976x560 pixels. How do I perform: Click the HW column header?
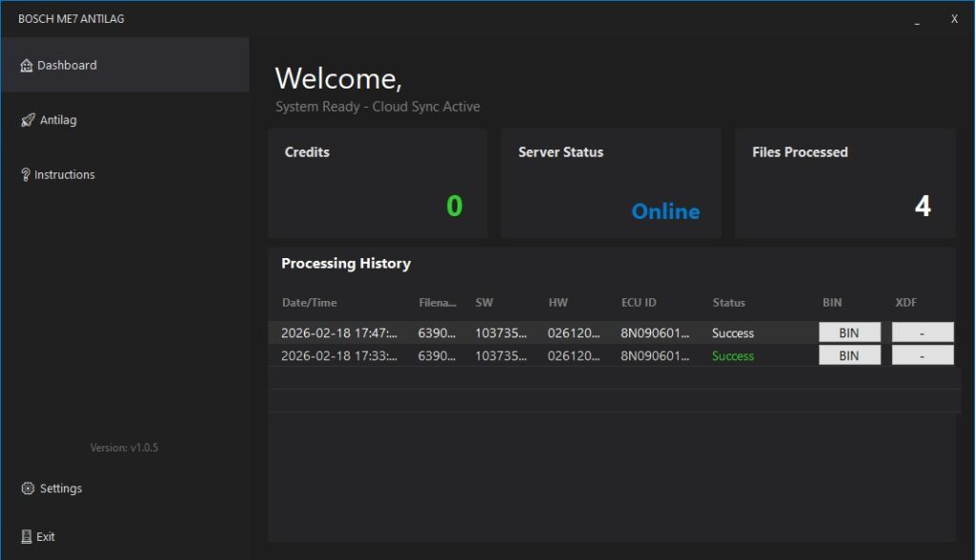pos(559,303)
